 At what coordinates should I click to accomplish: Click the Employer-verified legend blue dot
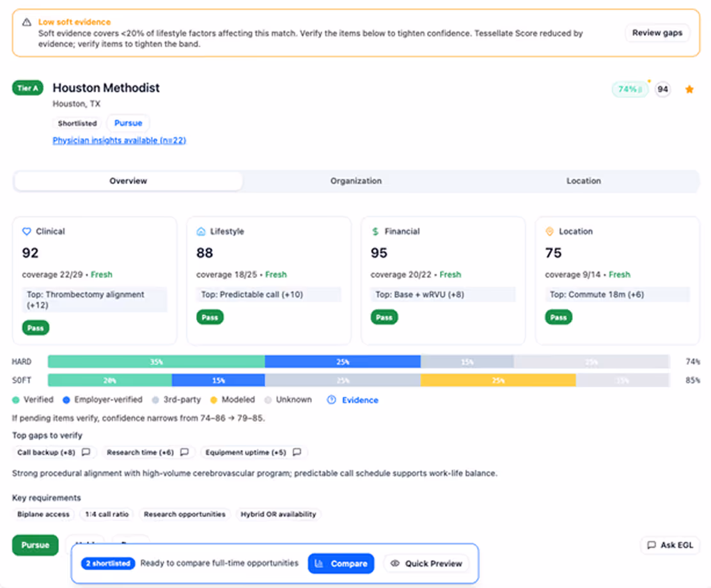click(66, 400)
